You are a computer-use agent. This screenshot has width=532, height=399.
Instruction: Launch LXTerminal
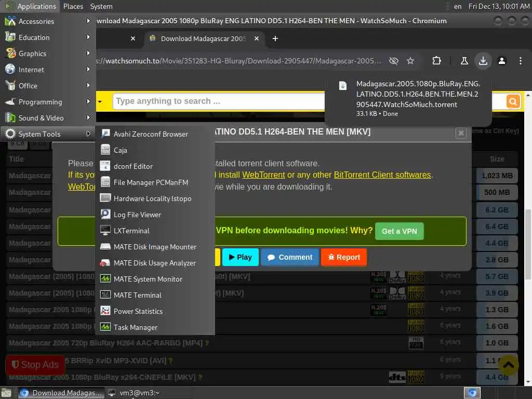tap(155, 231)
